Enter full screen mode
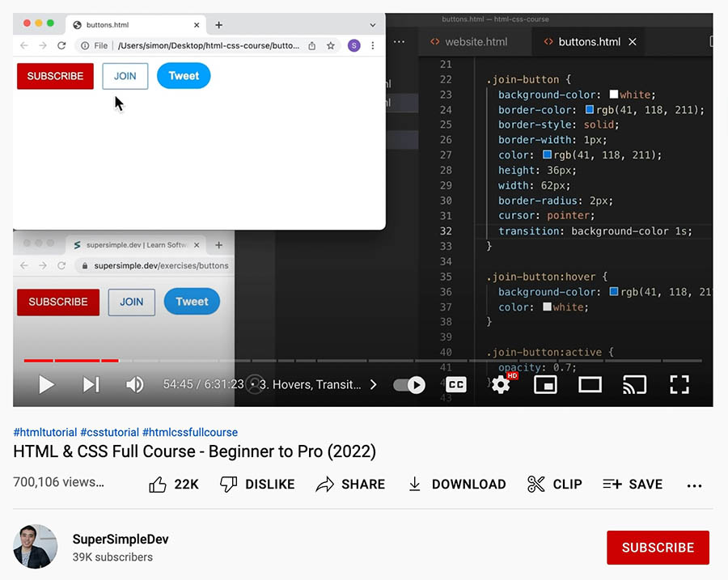Screen dimensions: 728x580 [x=679, y=384]
